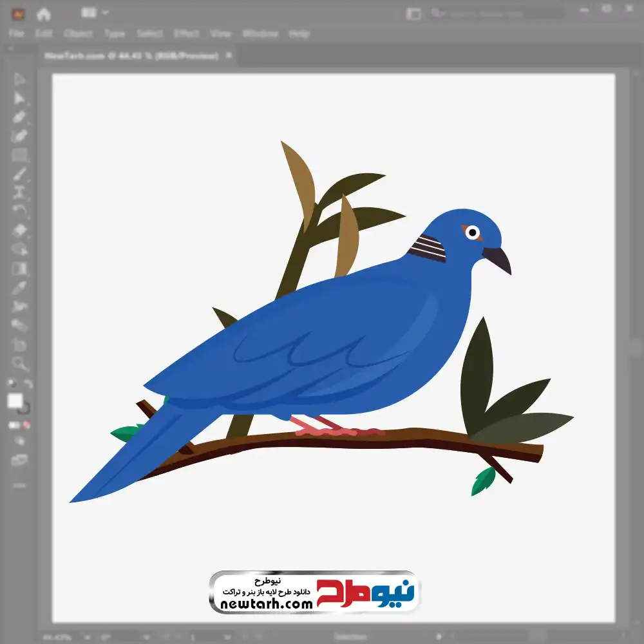Screen dimensions: 644x644
Task: Open the Object menu
Action: tap(78, 33)
